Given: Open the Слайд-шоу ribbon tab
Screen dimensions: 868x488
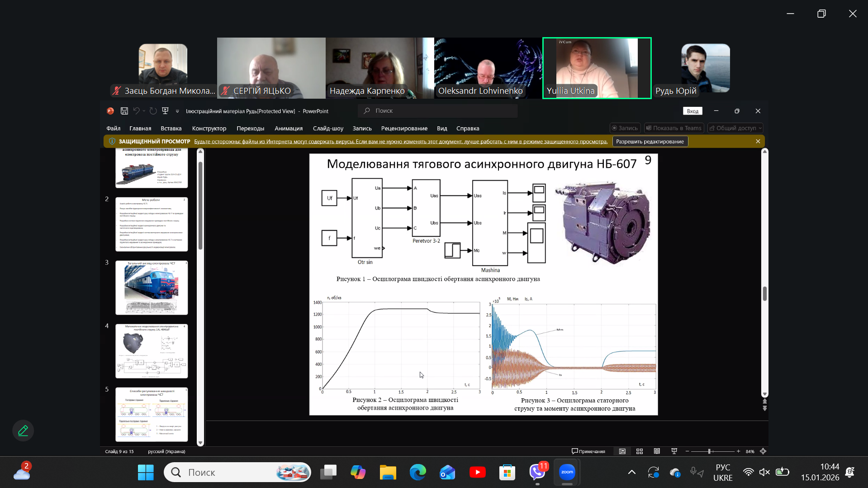Looking at the screenshot, I should [328, 129].
